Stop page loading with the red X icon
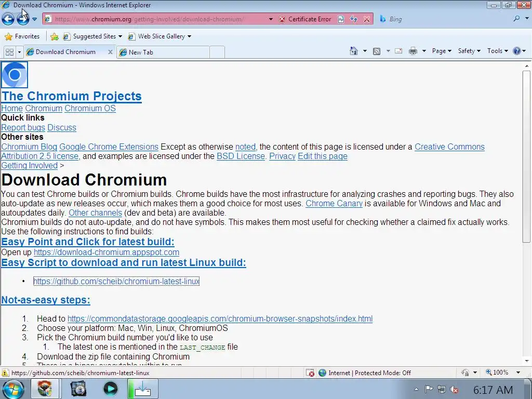 [367, 19]
